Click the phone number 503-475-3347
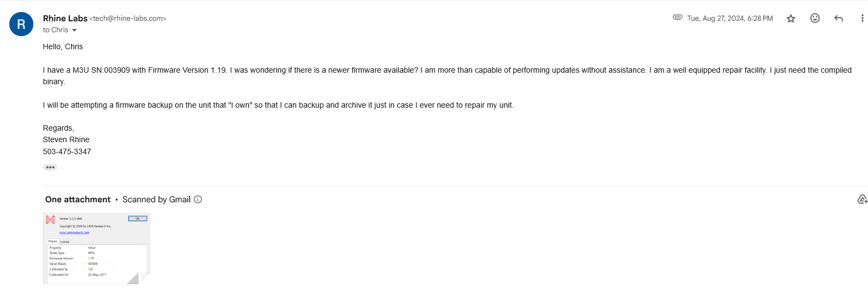Image resolution: width=868 pixels, height=304 pixels. click(x=67, y=151)
